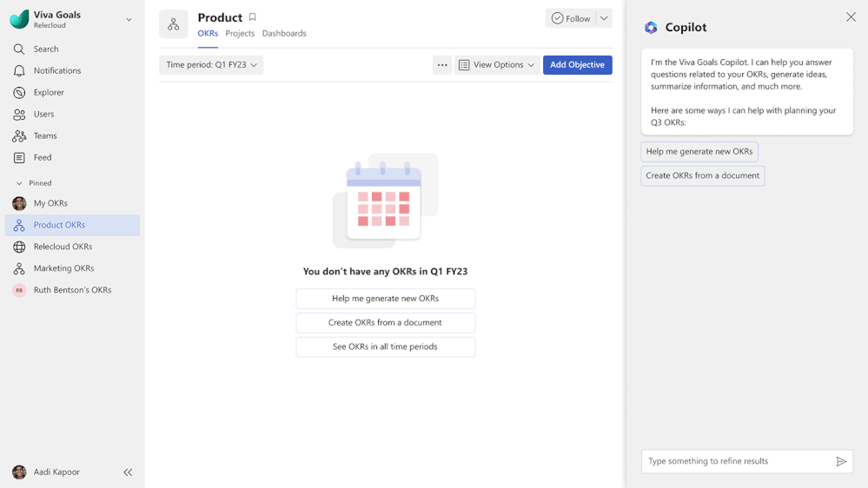
Task: Select Create OKRs from a document in Copilot
Action: click(702, 175)
